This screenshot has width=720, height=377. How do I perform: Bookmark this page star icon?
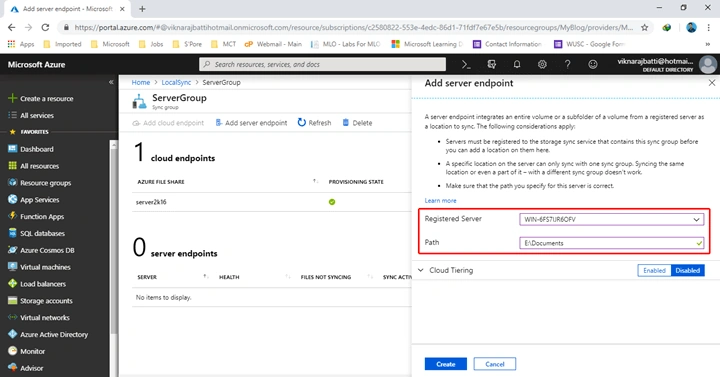pyautogui.click(x=645, y=28)
